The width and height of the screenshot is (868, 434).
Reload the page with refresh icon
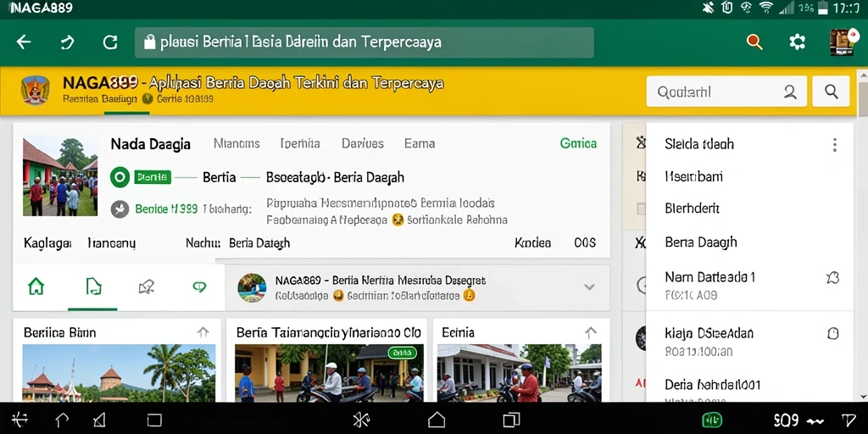click(110, 42)
